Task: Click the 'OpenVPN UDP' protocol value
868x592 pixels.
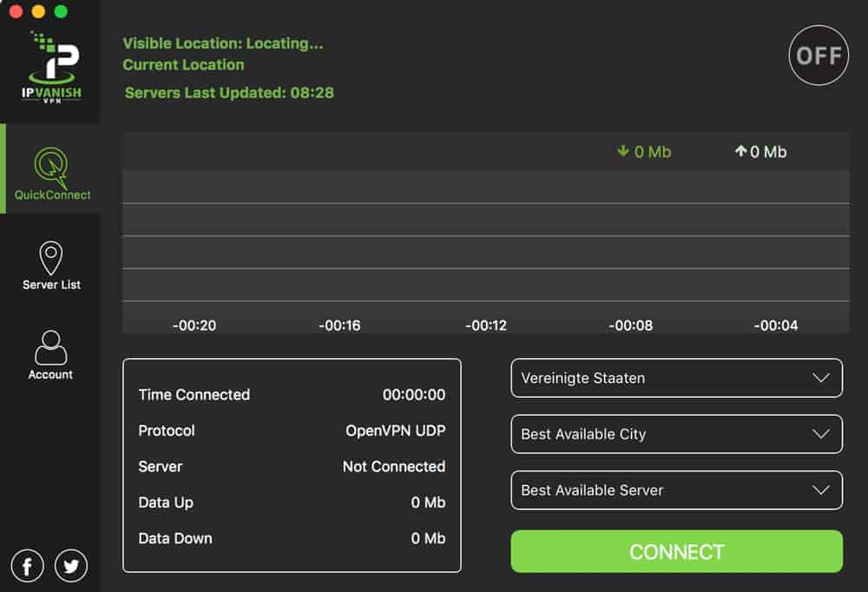Action: [395, 431]
